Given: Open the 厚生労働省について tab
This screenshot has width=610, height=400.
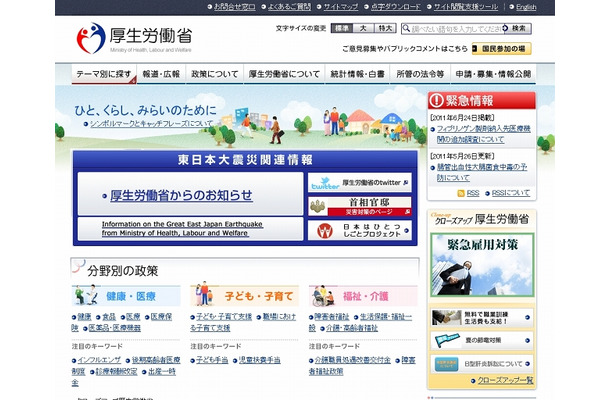Looking at the screenshot, I should 284,74.
